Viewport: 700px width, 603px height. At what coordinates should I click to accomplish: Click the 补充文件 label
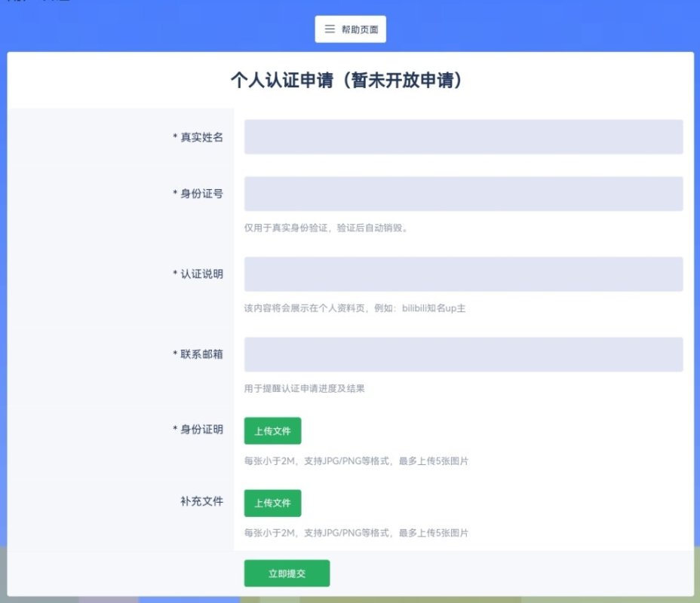pyautogui.click(x=201, y=501)
